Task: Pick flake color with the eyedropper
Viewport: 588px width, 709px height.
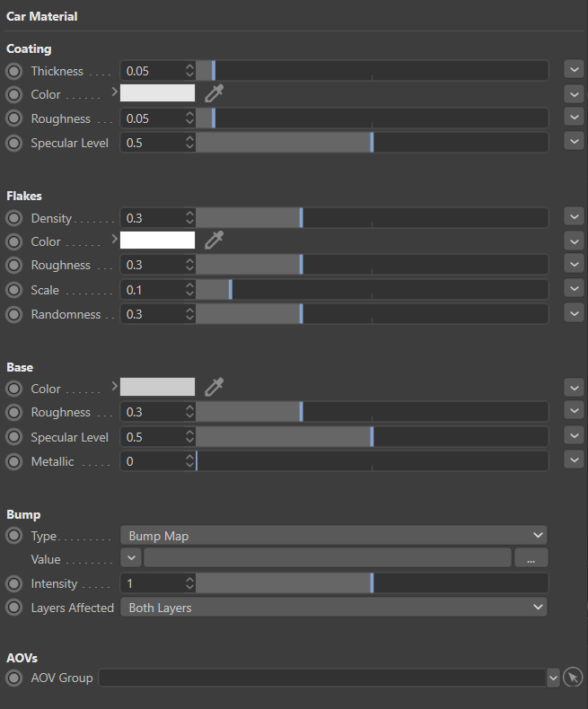Action: 214,240
